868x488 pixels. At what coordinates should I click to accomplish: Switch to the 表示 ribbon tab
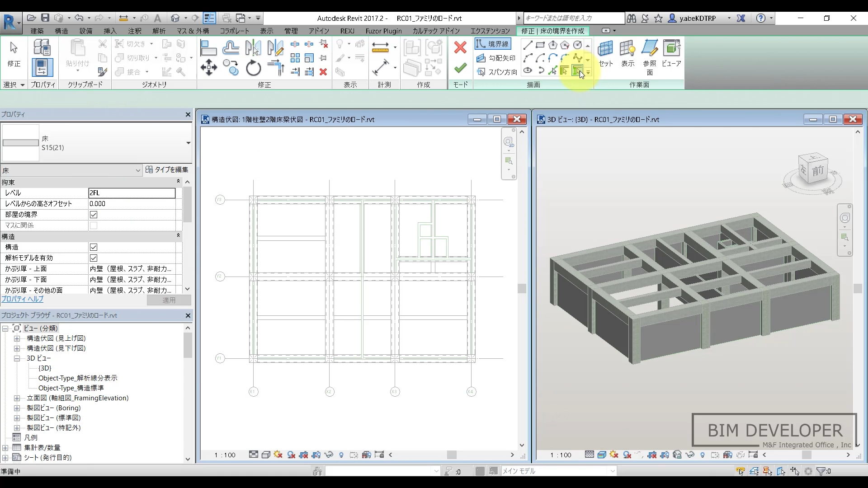266,31
